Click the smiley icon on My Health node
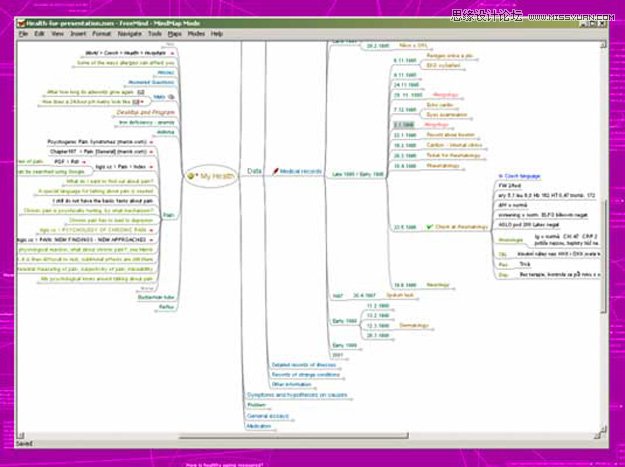 191,176
